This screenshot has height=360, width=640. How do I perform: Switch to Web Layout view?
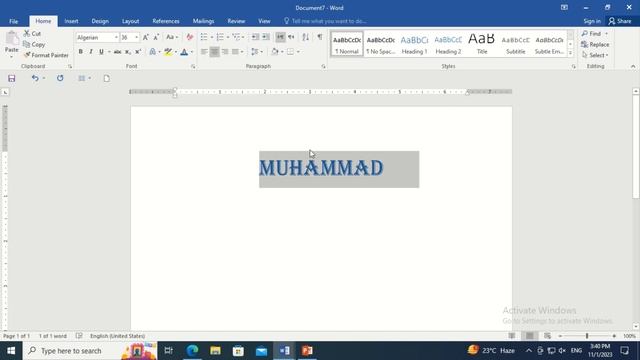[547, 336]
